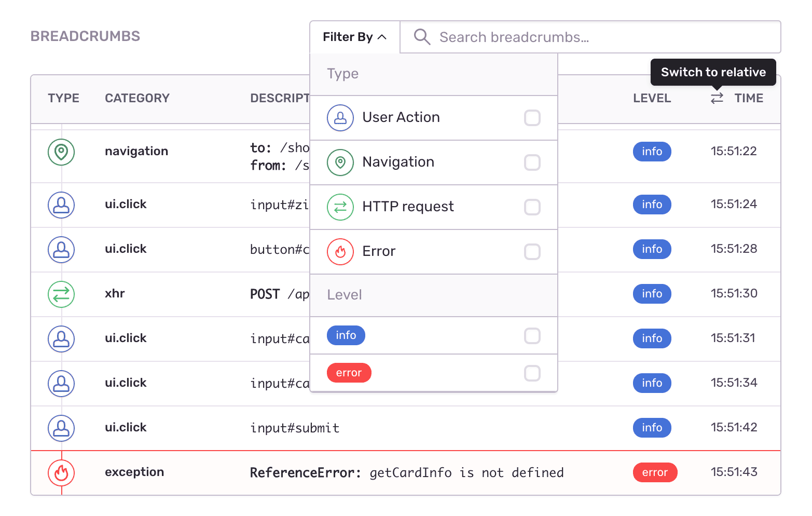Click the Switch to relative time toggle arrows
Image resolution: width=812 pixels, height=516 pixels.
717,98
